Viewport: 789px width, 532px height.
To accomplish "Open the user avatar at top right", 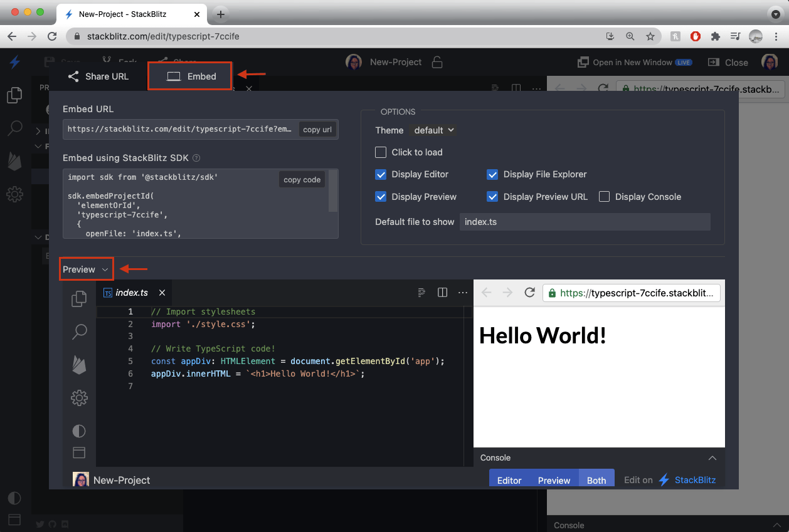I will [770, 62].
